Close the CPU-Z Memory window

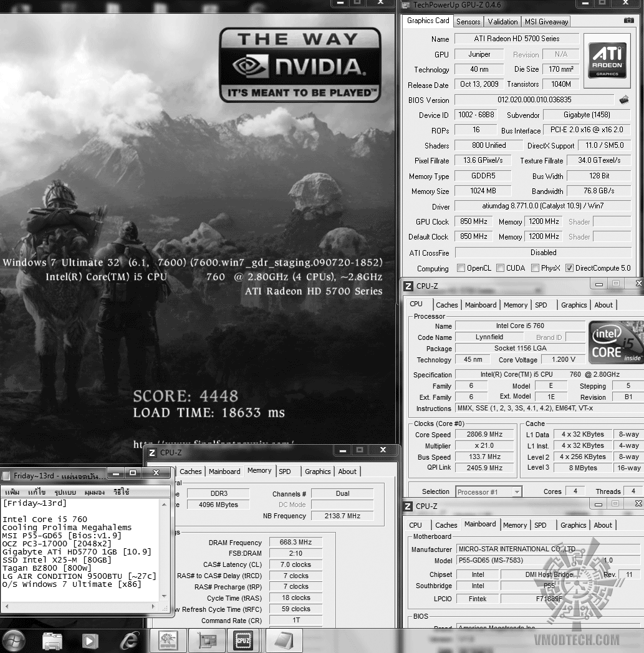pos(383,450)
